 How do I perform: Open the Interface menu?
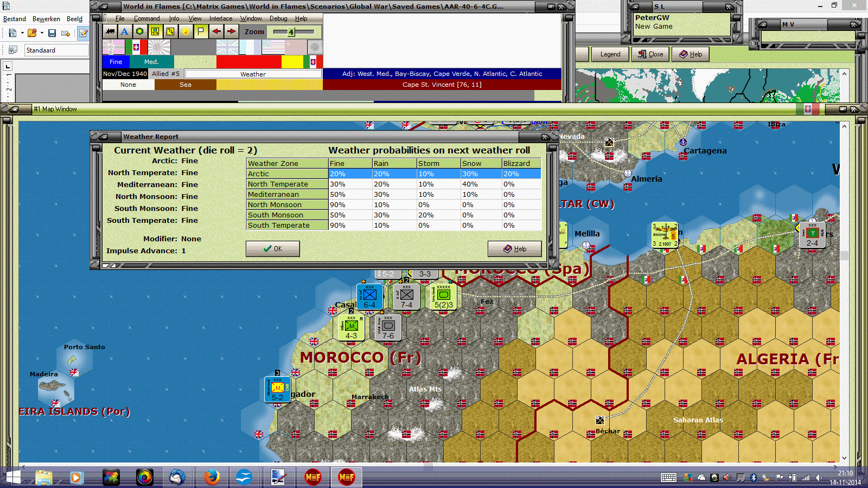[221, 18]
